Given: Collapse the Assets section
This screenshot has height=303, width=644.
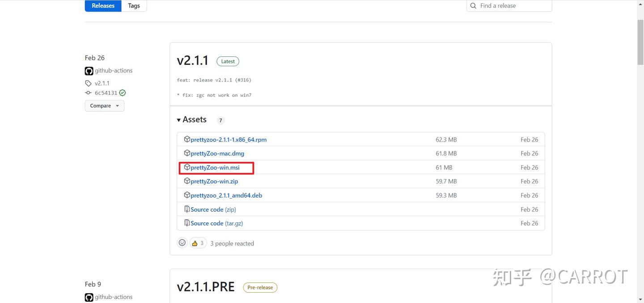Looking at the screenshot, I should [192, 119].
